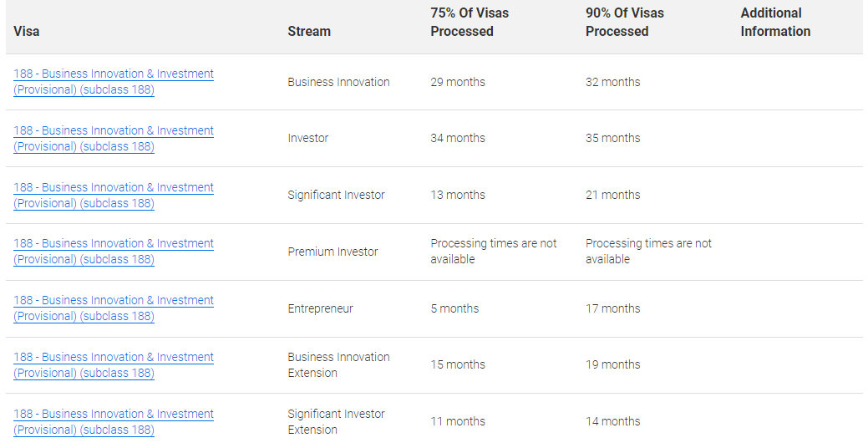Open subclass 188 link for Business Innovation stream
The image size is (868, 448).
pyautogui.click(x=114, y=81)
